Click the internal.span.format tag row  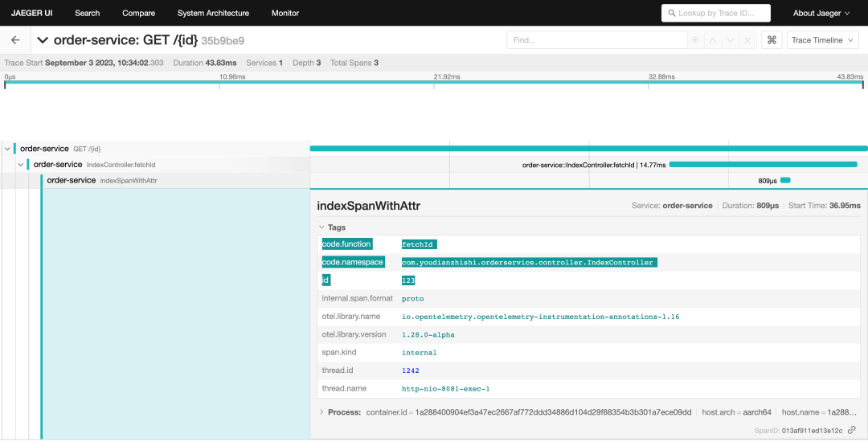pyautogui.click(x=588, y=298)
